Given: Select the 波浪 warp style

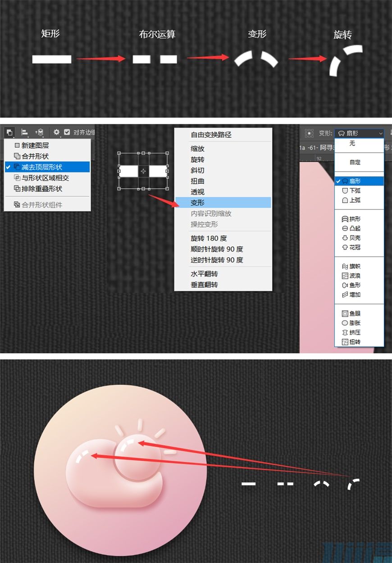Looking at the screenshot, I should pyautogui.click(x=359, y=276).
